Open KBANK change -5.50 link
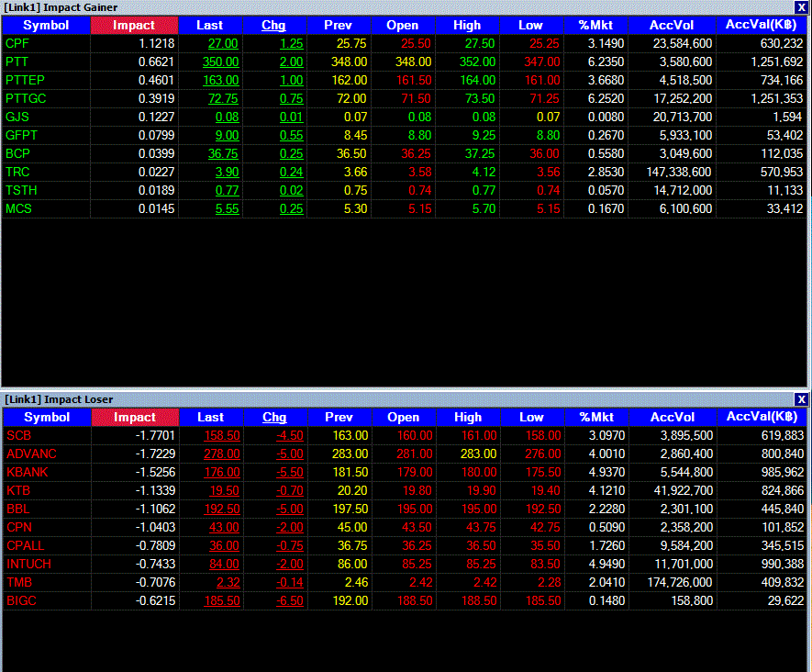The width and height of the screenshot is (812, 672). tap(290, 473)
